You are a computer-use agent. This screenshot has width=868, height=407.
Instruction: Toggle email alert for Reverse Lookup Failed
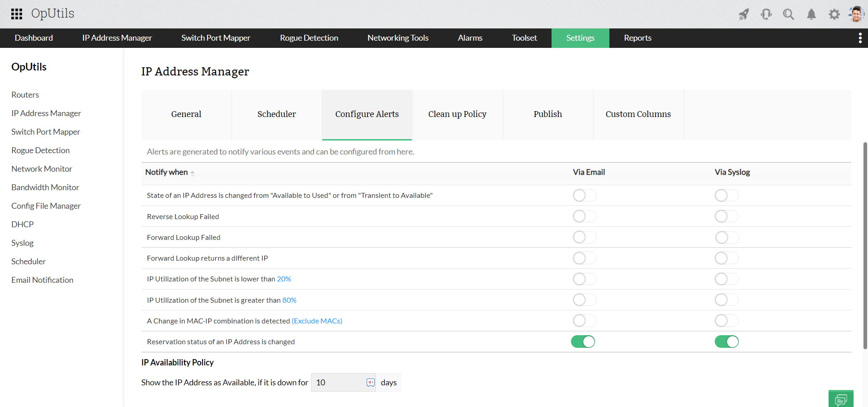[x=585, y=216]
